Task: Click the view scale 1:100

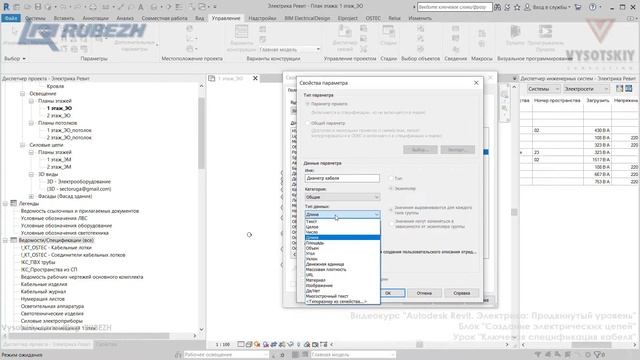Action: [x=222, y=344]
